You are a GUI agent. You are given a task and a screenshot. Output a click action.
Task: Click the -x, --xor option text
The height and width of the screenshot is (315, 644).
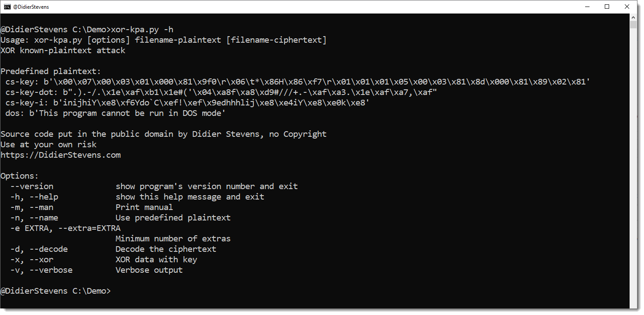tap(32, 260)
